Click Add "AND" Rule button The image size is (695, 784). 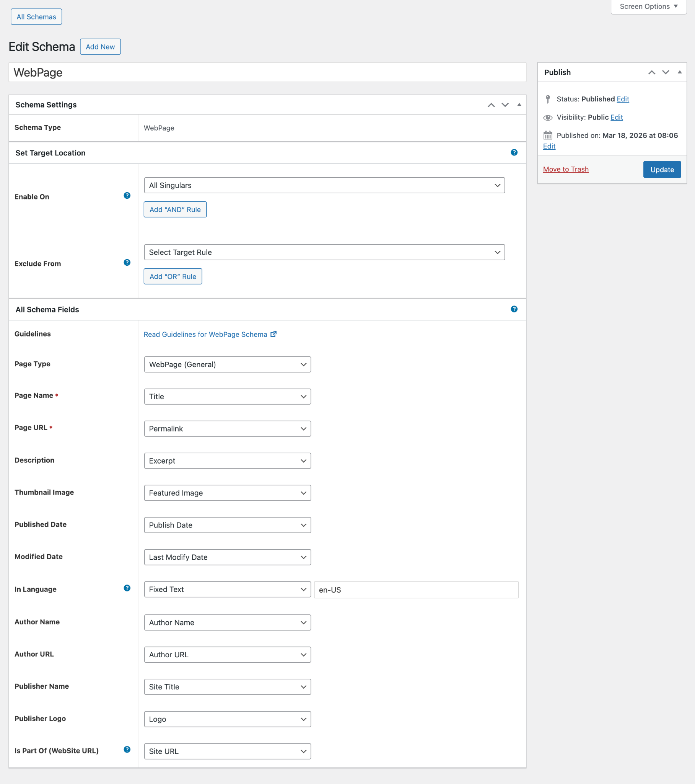(175, 209)
